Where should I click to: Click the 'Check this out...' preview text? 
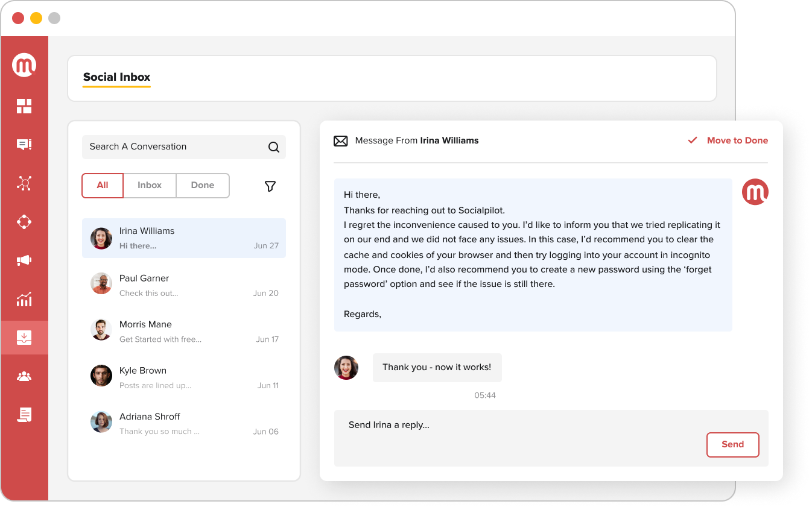click(148, 294)
